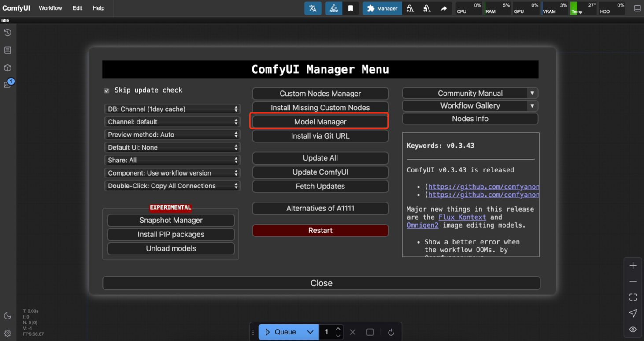The width and height of the screenshot is (644, 341).
Task: Open the Omnigen2 link
Action: pos(422,225)
